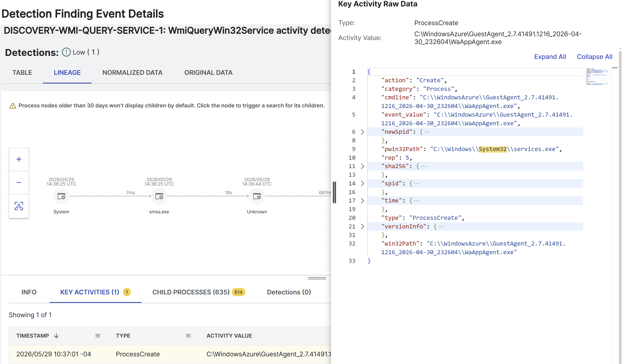
Task: Select the ProcessCreate row timestamp cell
Action: 54,354
